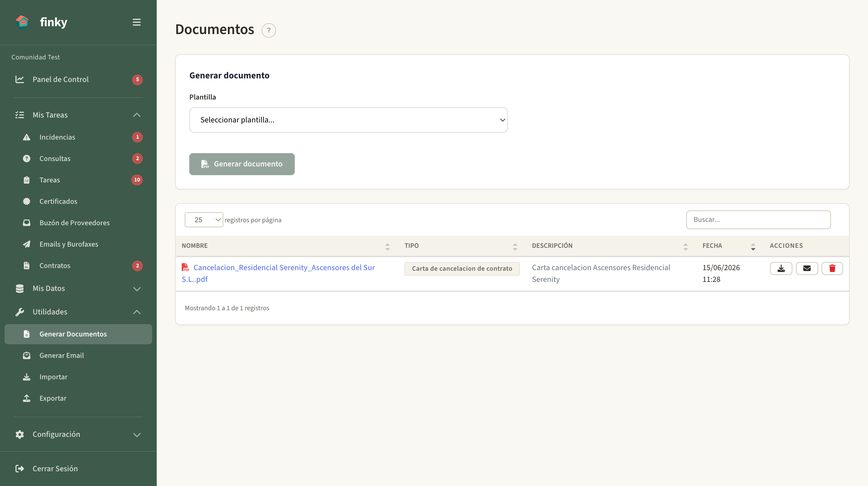
Task: Sort table by the FECHA column arrows
Action: point(753,246)
